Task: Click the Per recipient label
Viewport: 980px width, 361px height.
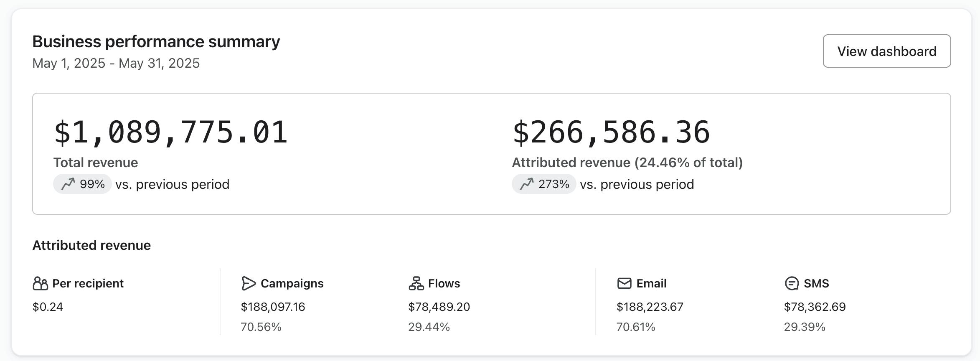Action: pyautogui.click(x=88, y=284)
